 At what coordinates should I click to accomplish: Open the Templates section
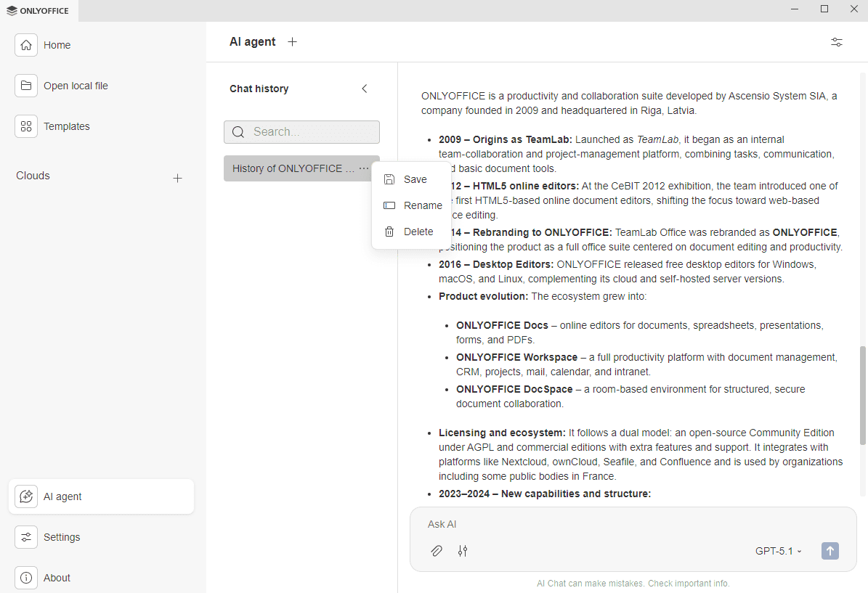[66, 126]
